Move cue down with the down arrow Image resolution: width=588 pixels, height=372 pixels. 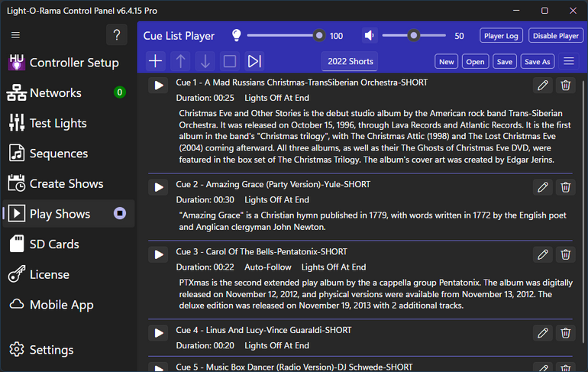click(205, 61)
